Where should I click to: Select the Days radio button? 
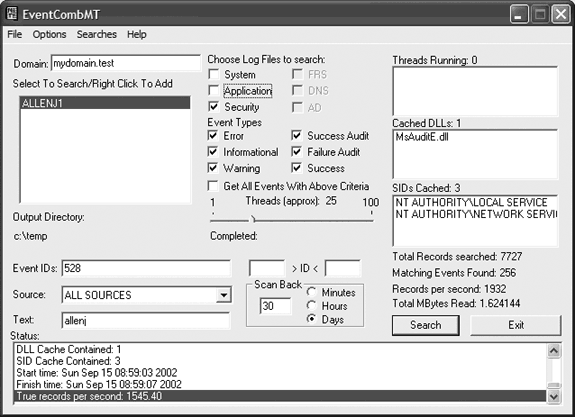pos(311,319)
